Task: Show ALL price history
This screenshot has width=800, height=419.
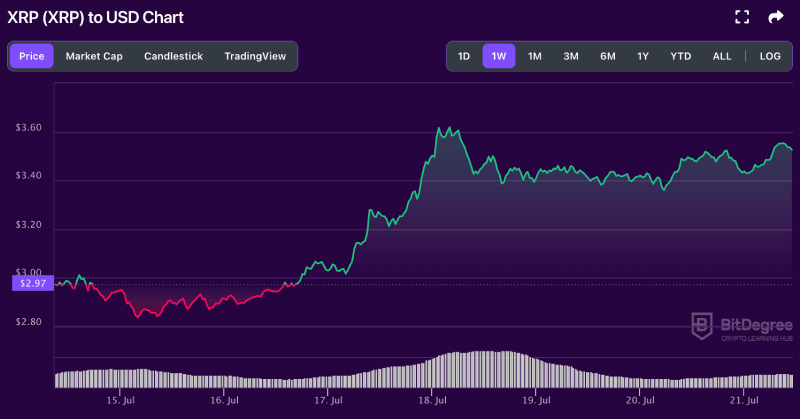Action: (x=722, y=56)
